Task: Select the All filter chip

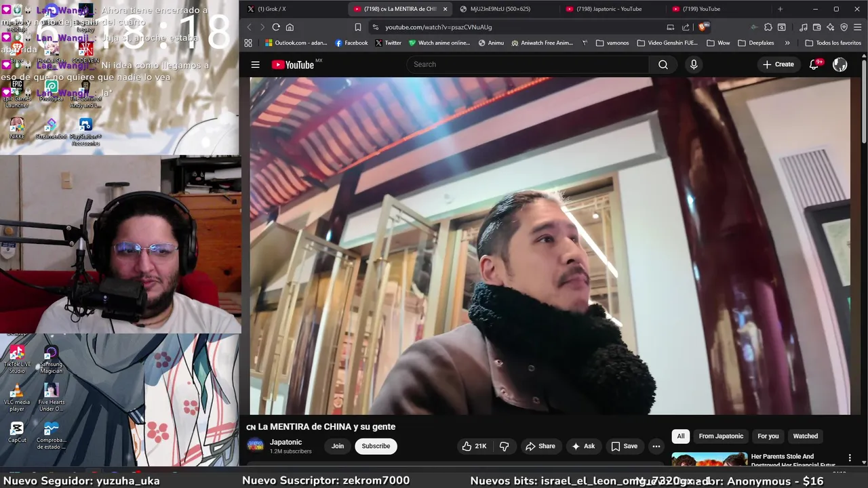Action: click(681, 436)
